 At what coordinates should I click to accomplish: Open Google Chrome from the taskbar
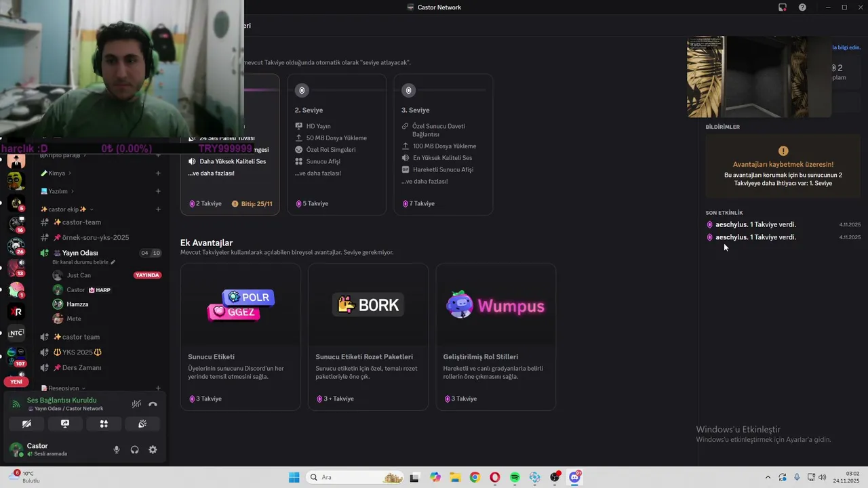475,477
